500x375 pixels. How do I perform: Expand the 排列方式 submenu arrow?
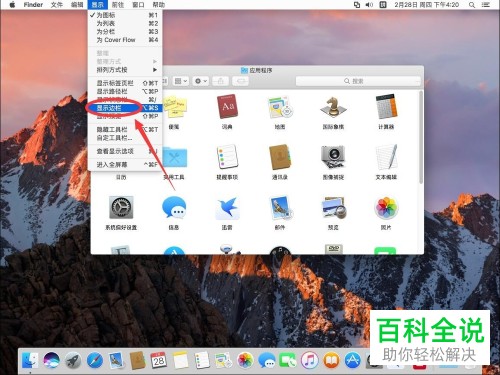tap(155, 70)
